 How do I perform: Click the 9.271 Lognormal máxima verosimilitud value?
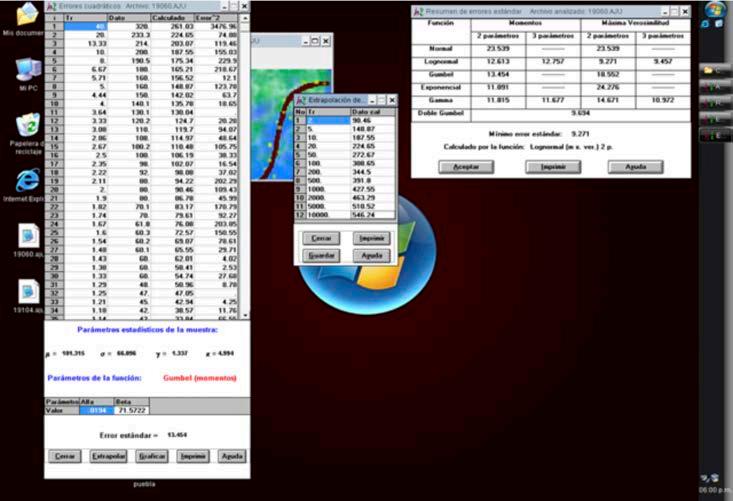coord(608,62)
